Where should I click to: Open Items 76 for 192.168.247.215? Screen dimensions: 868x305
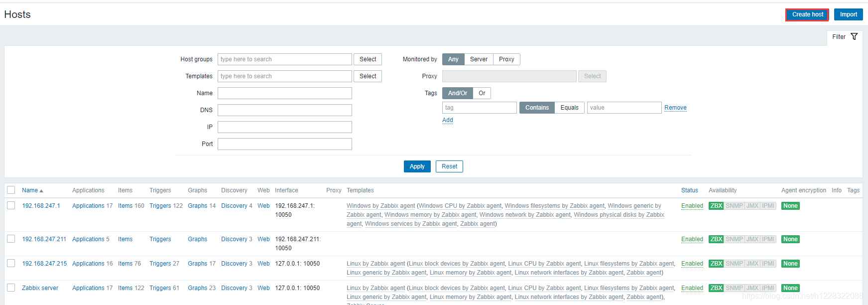click(x=125, y=264)
